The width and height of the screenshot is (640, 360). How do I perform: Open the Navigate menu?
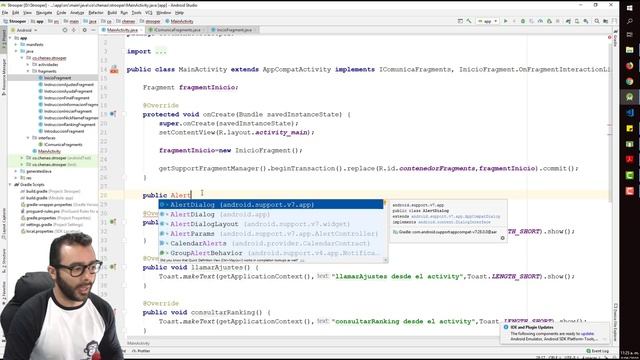[44, 13]
